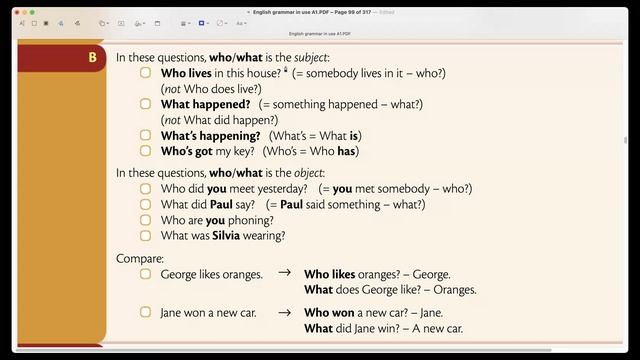Click the text '(Who's = Who has)'
The width and height of the screenshot is (640, 360).
click(311, 151)
